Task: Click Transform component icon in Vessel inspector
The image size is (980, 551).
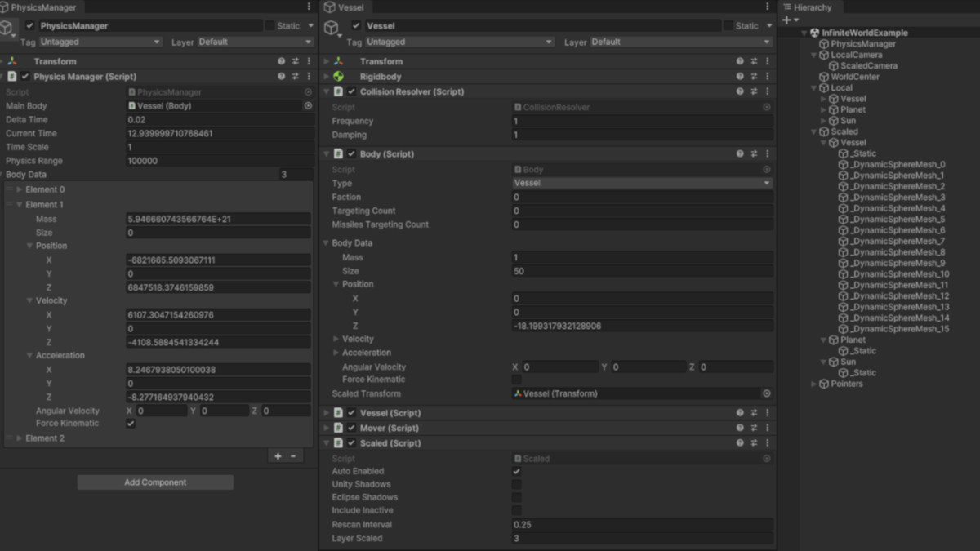Action: coord(338,61)
